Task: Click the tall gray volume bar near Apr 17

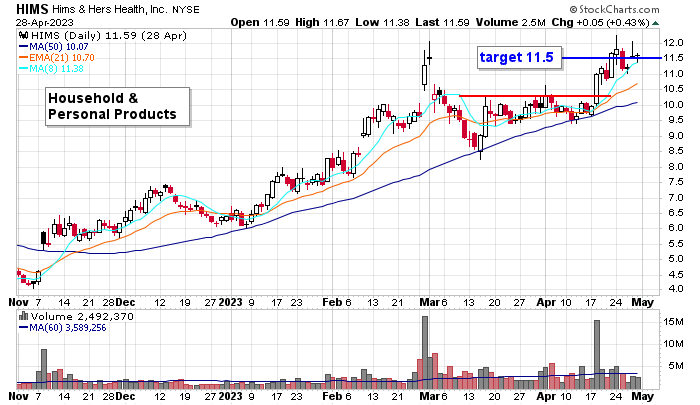Action: pos(597,354)
